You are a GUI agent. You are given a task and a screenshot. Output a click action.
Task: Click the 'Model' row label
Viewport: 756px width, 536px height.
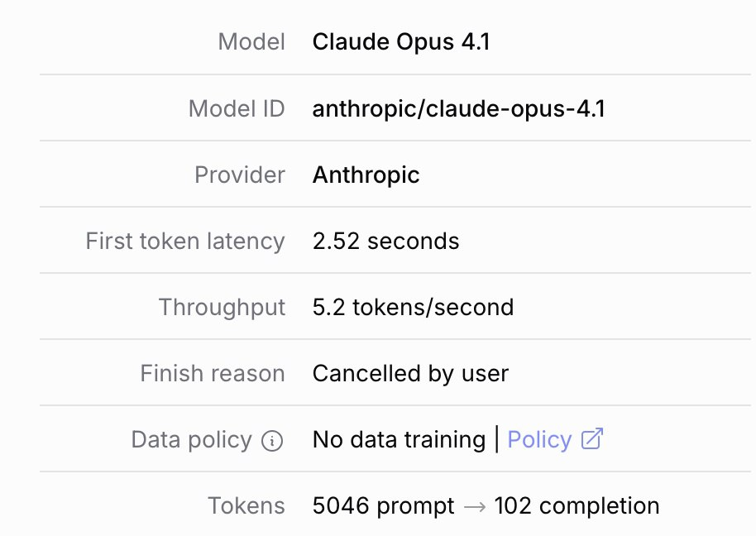(x=251, y=41)
